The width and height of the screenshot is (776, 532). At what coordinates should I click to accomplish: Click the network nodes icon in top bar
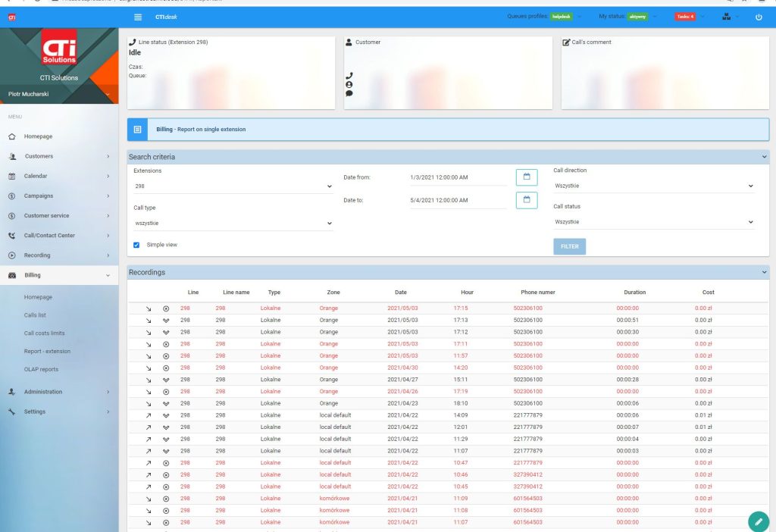[x=727, y=17]
